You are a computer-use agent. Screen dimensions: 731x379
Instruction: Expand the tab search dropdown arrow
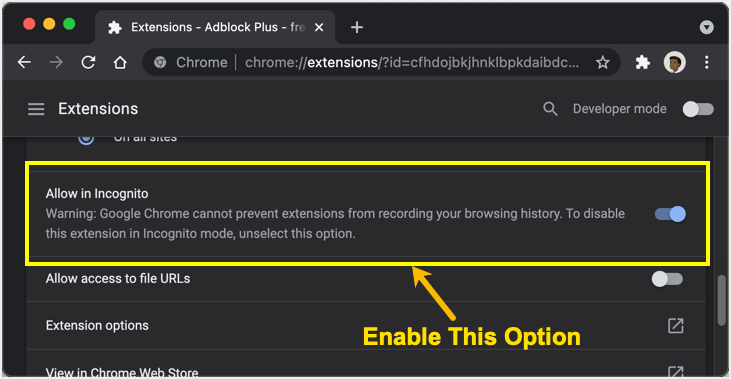point(706,27)
